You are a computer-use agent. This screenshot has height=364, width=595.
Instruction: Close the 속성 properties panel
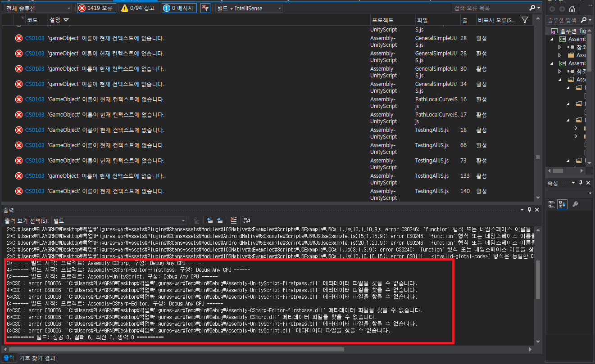[588, 183]
